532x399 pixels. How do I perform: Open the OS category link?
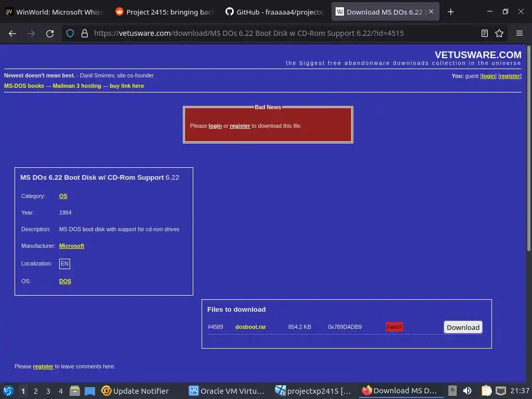(63, 196)
